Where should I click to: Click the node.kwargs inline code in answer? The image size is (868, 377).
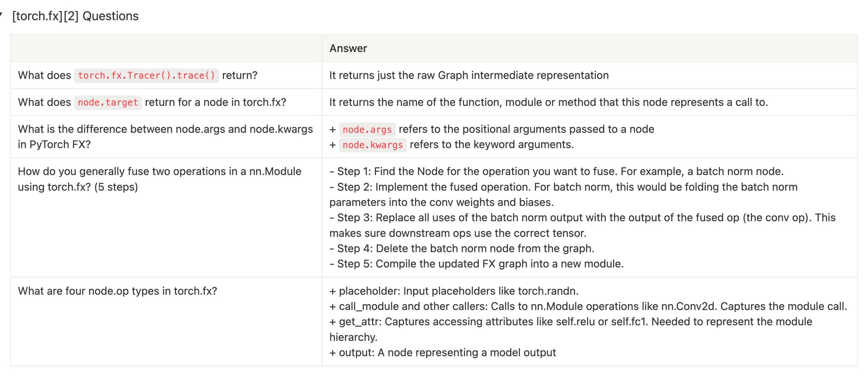tap(373, 145)
